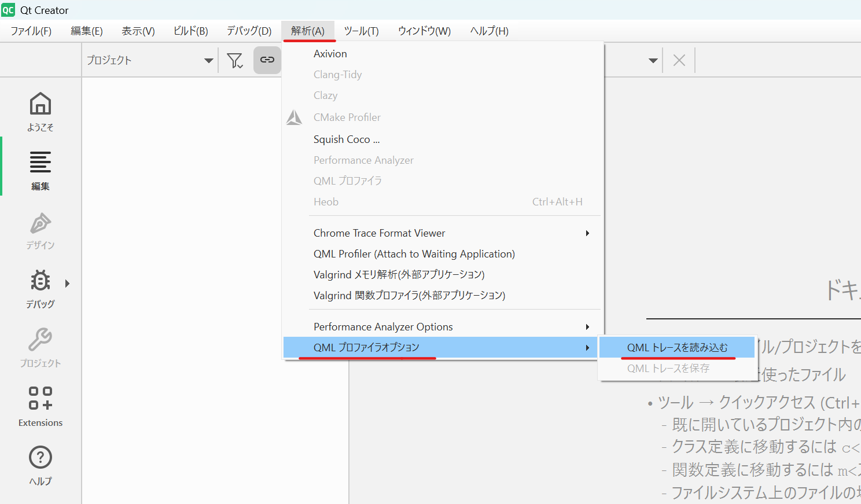This screenshot has width=861, height=504.
Task: Select the QML プロファイラ entry
Action: tap(442, 181)
